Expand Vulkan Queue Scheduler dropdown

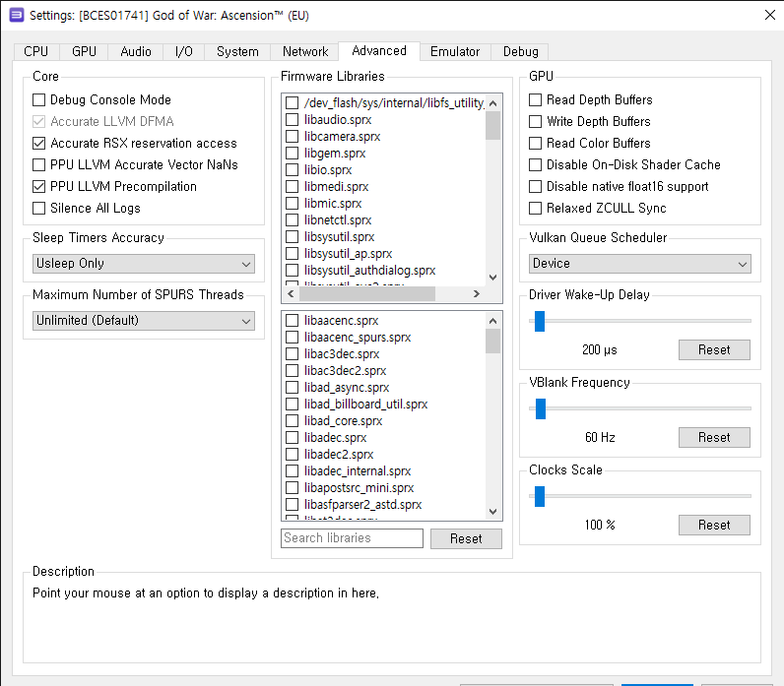point(640,264)
